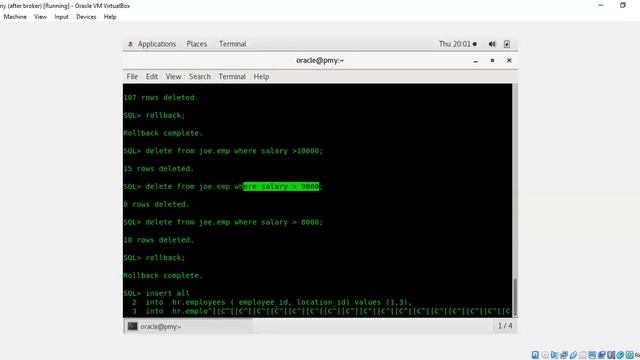Click the VirtualBox hard disk status icon

click(535, 355)
